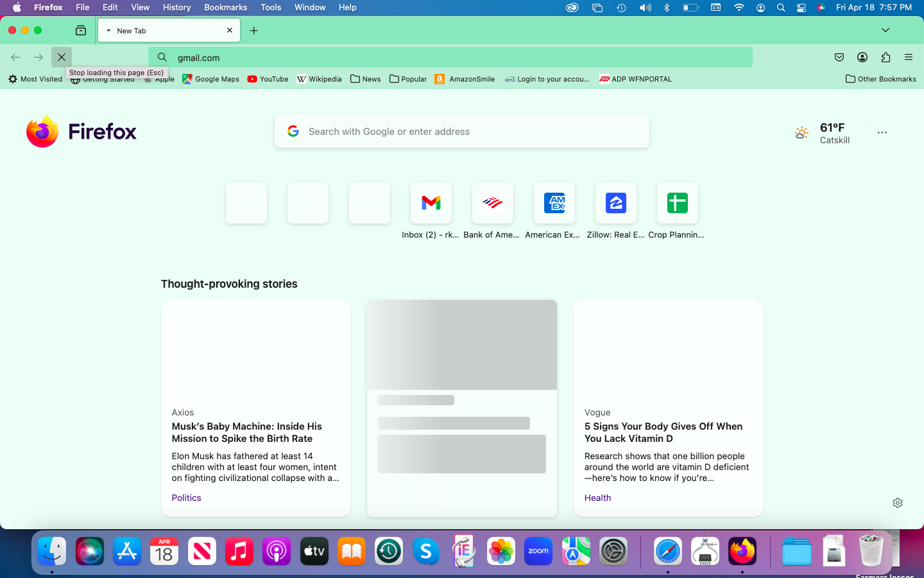924x578 pixels.
Task: Open Music app from the Dock
Action: 239,551
